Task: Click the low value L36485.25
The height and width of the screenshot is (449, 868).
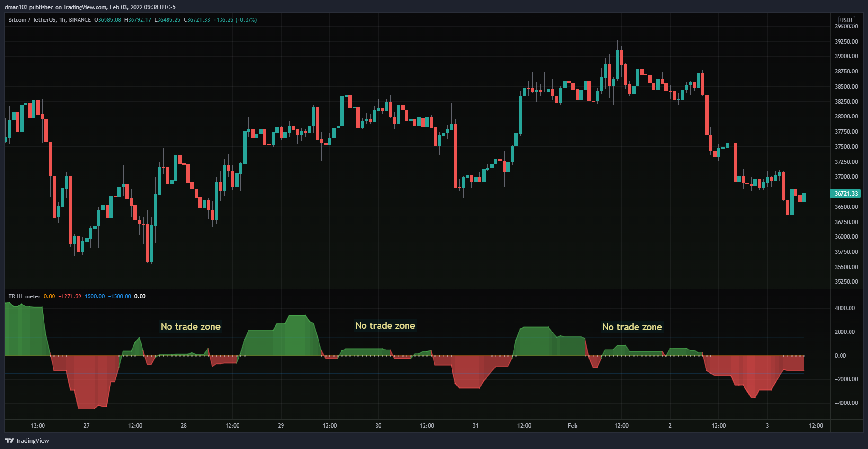Action: tap(168, 20)
